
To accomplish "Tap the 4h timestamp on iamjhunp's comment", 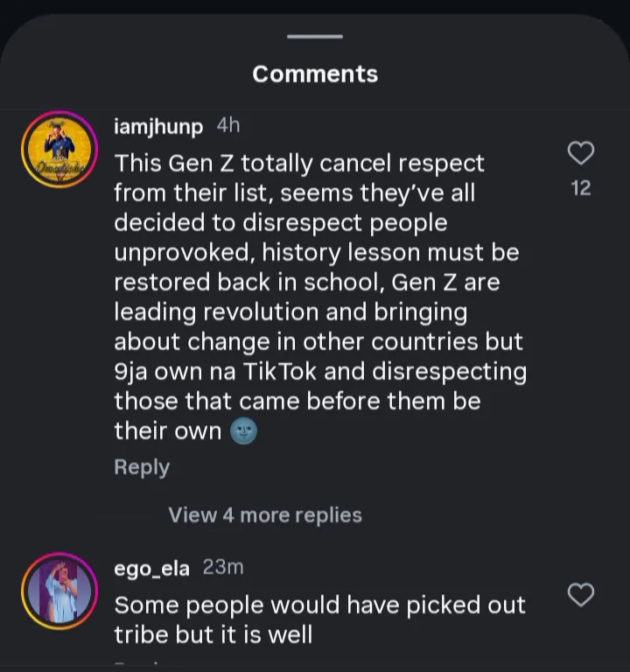I will tap(227, 125).
